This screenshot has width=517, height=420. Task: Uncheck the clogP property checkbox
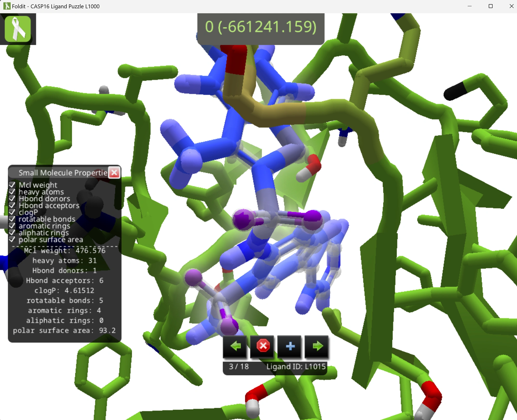(12, 212)
